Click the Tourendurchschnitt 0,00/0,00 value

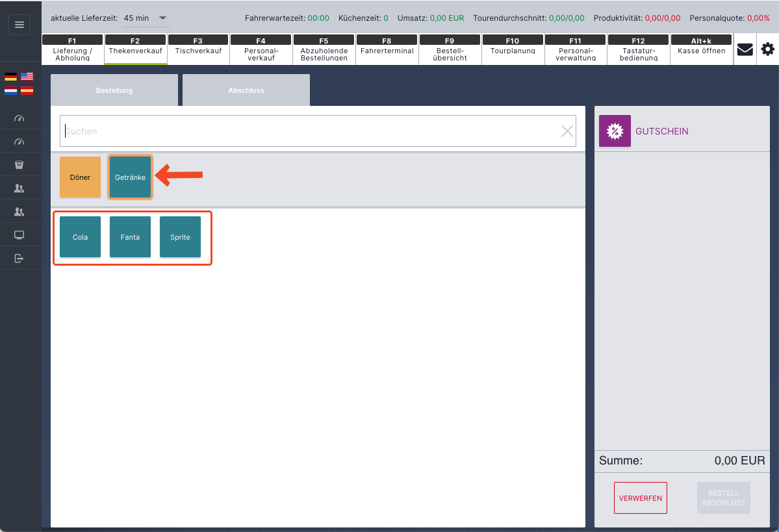[x=567, y=18]
